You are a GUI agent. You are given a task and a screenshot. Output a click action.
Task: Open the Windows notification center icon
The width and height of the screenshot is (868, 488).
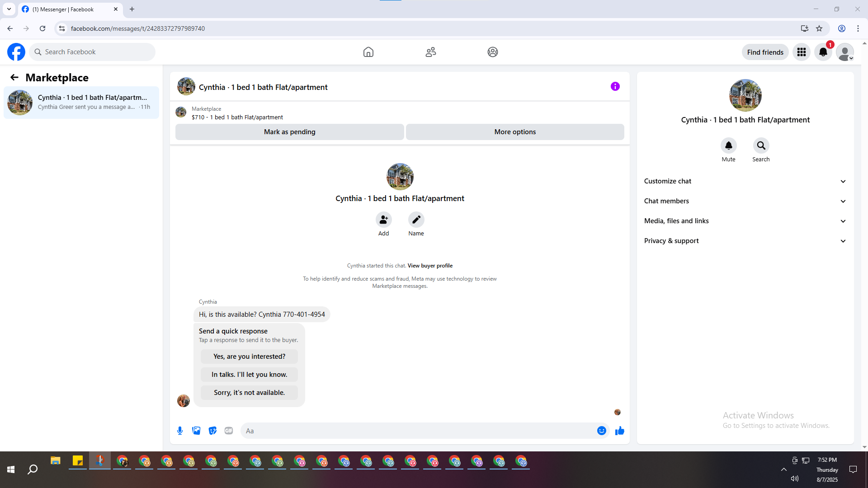pos(853,470)
